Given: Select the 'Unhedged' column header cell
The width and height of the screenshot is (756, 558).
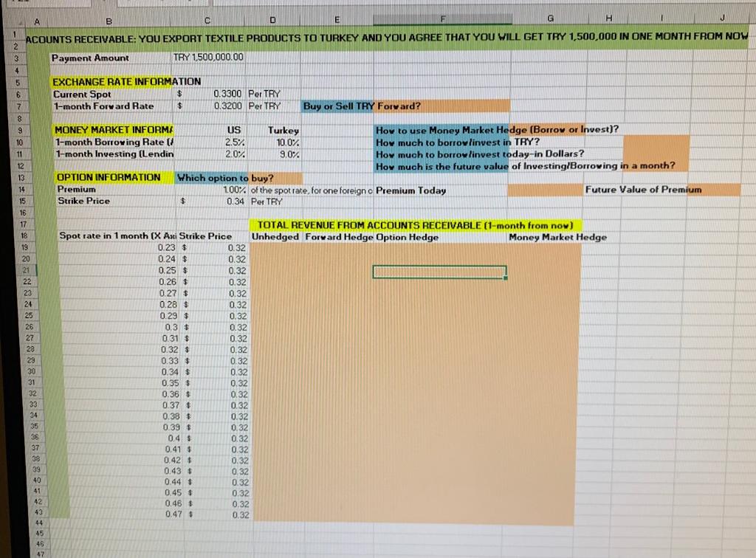Looking at the screenshot, I should [x=276, y=237].
